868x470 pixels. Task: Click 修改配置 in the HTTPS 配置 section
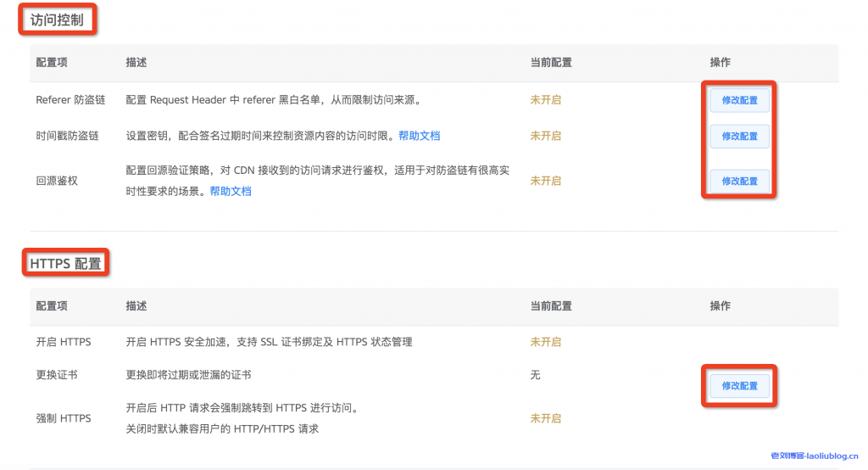739,386
